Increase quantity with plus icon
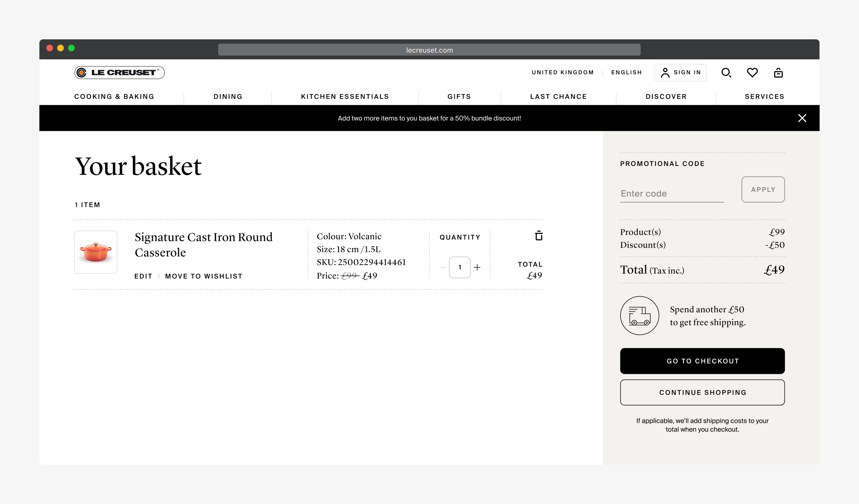Image resolution: width=859 pixels, height=504 pixels. tap(477, 268)
